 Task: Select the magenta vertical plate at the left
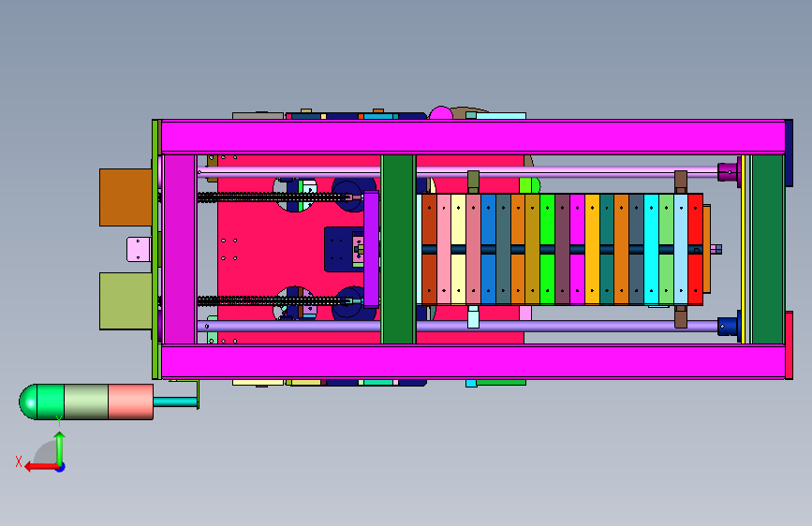(x=179, y=249)
